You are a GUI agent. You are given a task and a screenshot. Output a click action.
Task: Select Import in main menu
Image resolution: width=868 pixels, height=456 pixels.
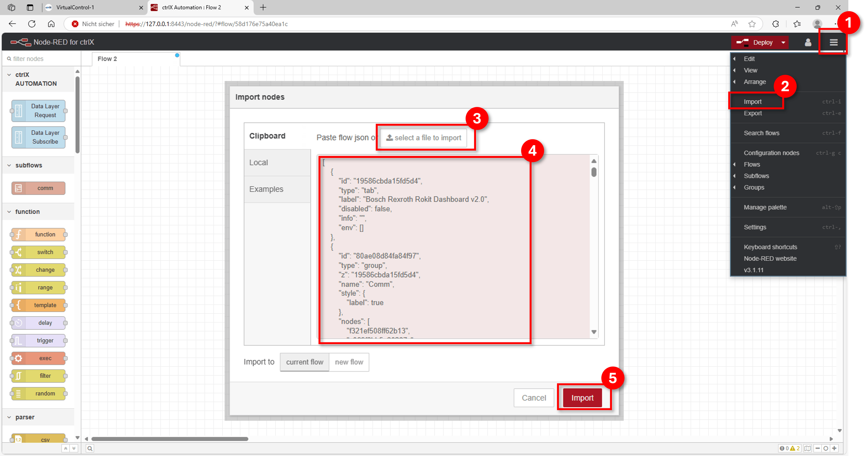pyautogui.click(x=788, y=101)
